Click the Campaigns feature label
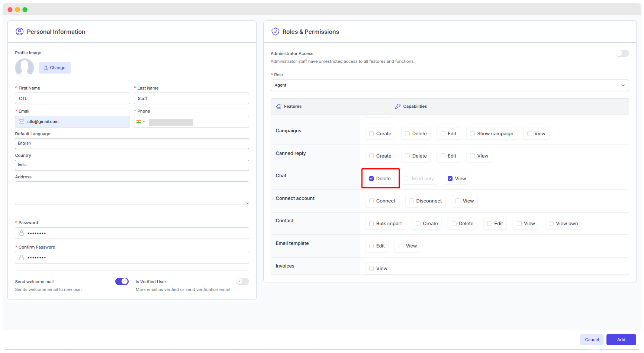This screenshot has width=644, height=353. pos(289,131)
